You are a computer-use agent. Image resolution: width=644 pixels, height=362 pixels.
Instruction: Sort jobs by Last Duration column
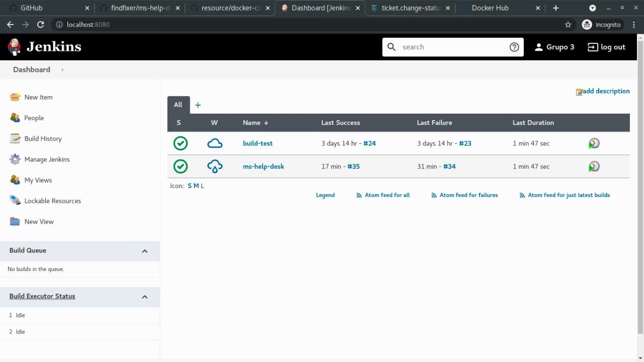tap(533, 123)
